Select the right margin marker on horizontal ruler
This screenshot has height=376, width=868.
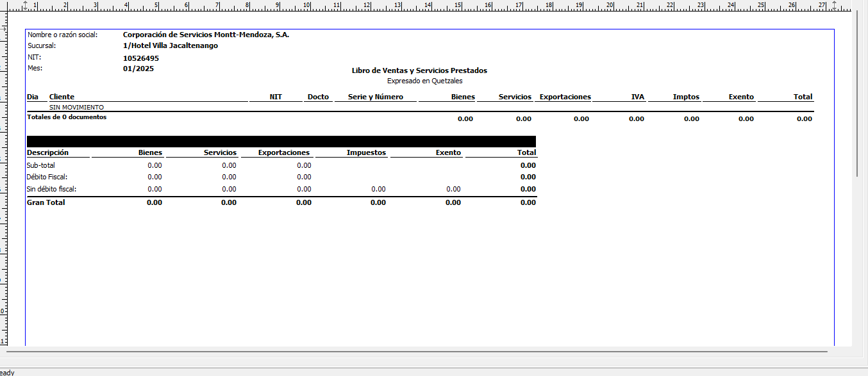pos(834,6)
